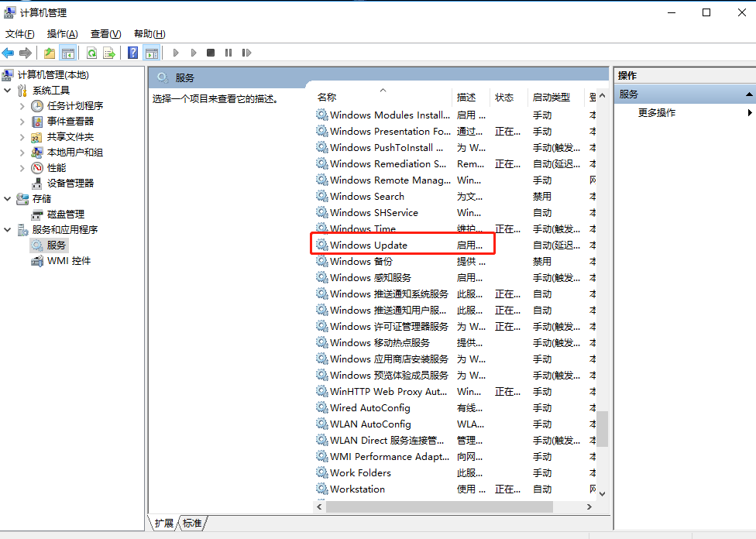
Task: Click the 任务计划程序 clock icon
Action: click(37, 106)
